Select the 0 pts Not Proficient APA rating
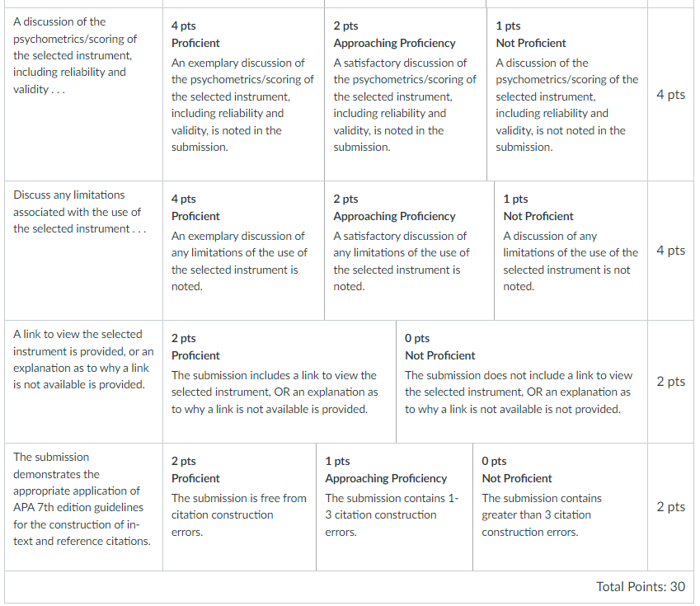 pyautogui.click(x=561, y=507)
